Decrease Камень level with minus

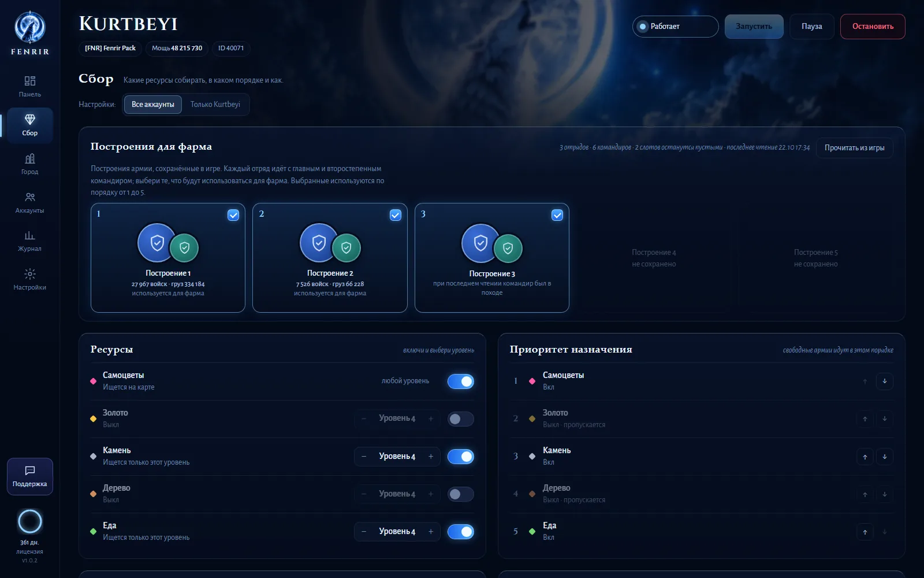pos(364,457)
